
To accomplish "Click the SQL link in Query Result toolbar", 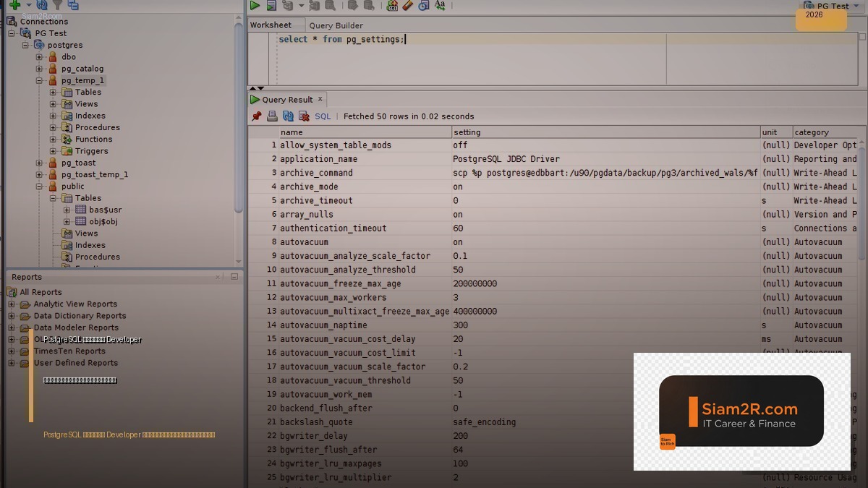I will 323,116.
